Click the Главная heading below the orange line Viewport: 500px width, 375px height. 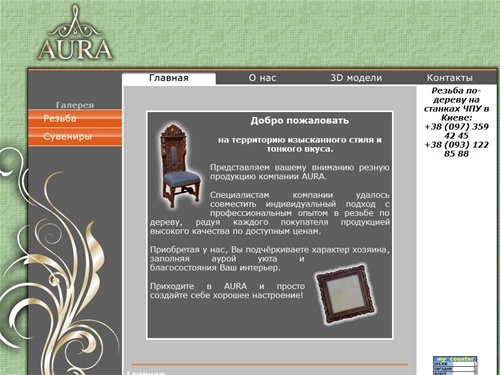pyautogui.click(x=146, y=372)
